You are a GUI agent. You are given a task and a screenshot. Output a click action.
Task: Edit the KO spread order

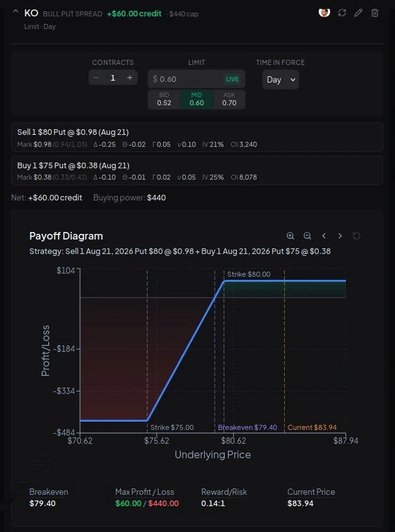pyautogui.click(x=358, y=13)
